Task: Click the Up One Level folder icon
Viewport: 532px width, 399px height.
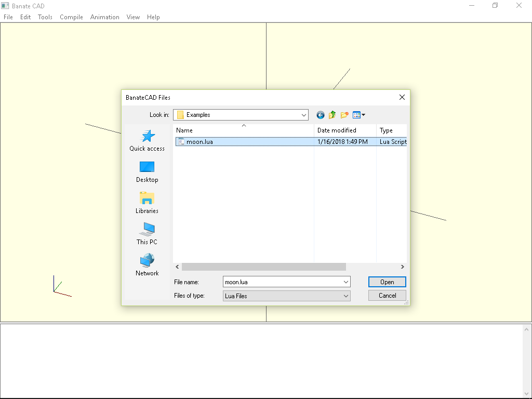Action: (332, 115)
